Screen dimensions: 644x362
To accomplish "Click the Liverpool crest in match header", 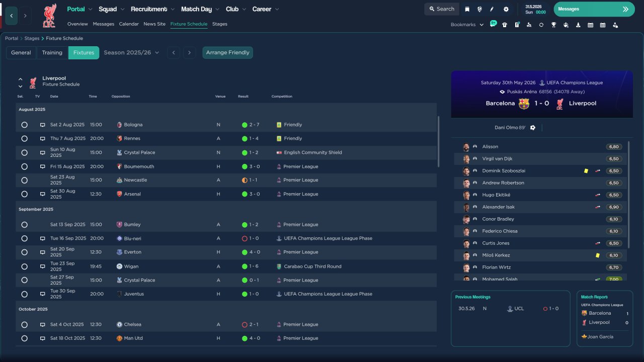I will click(559, 104).
